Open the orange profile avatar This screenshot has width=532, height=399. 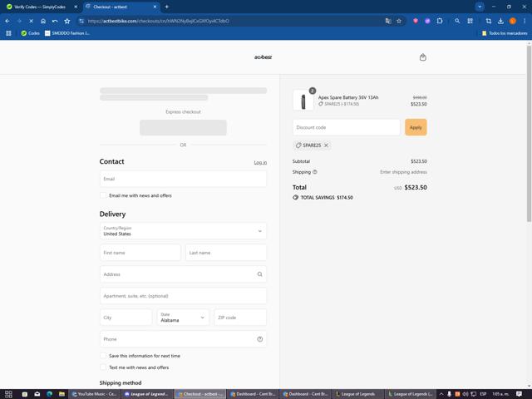513,21
